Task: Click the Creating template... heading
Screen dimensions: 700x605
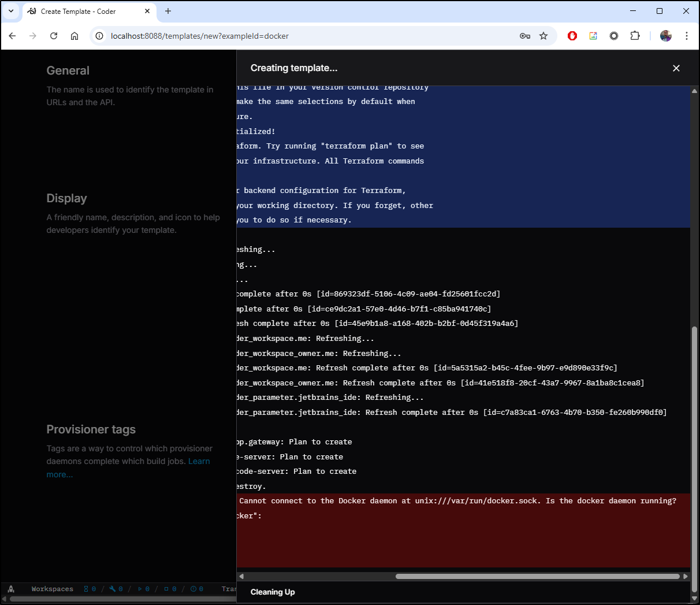Action: click(294, 68)
